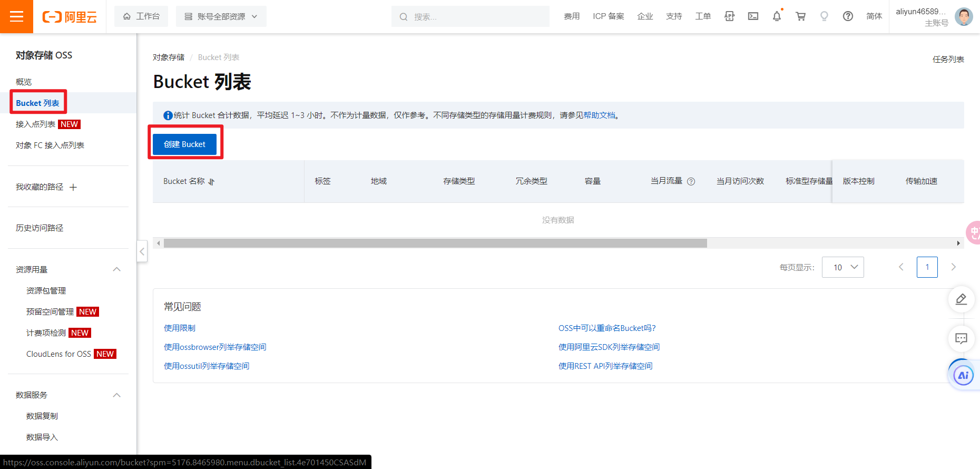Open CloudLens for OSS
The image size is (980, 469).
click(58, 354)
